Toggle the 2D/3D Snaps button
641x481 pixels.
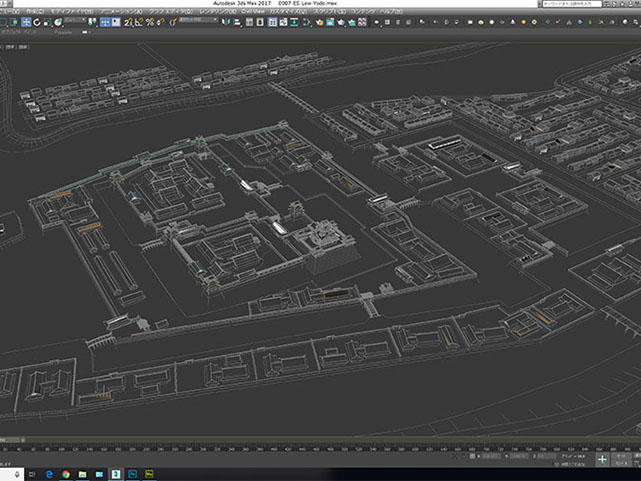pyautogui.click(x=128, y=22)
